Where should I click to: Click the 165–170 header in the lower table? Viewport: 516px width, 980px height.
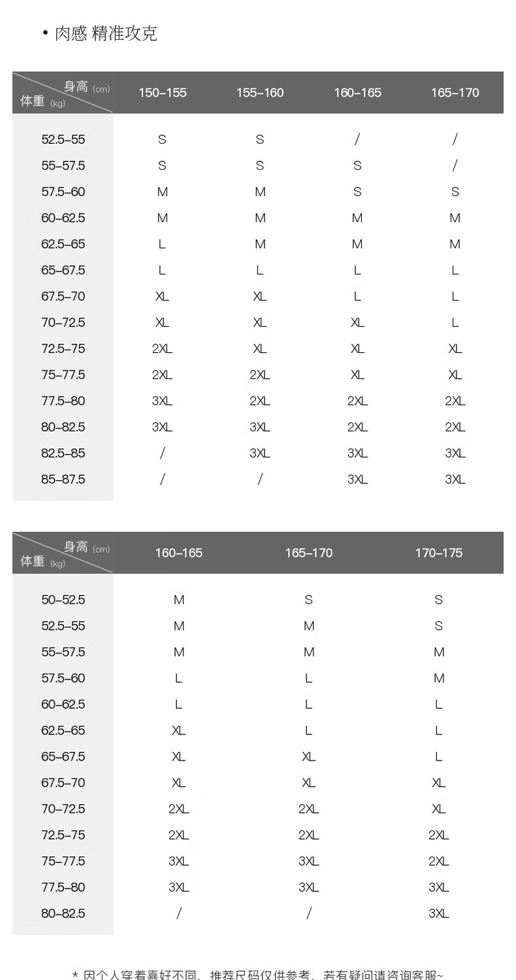308,553
